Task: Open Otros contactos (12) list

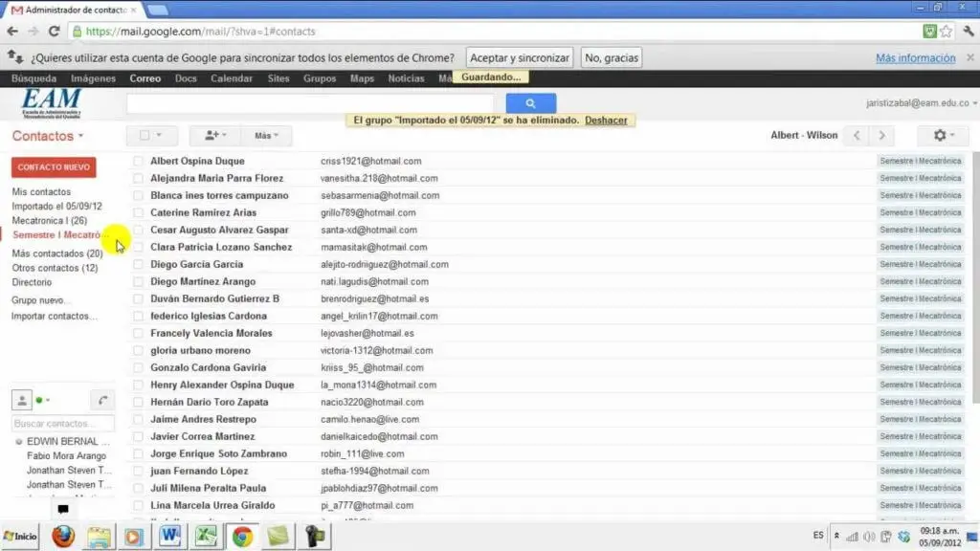Action: 55,268
